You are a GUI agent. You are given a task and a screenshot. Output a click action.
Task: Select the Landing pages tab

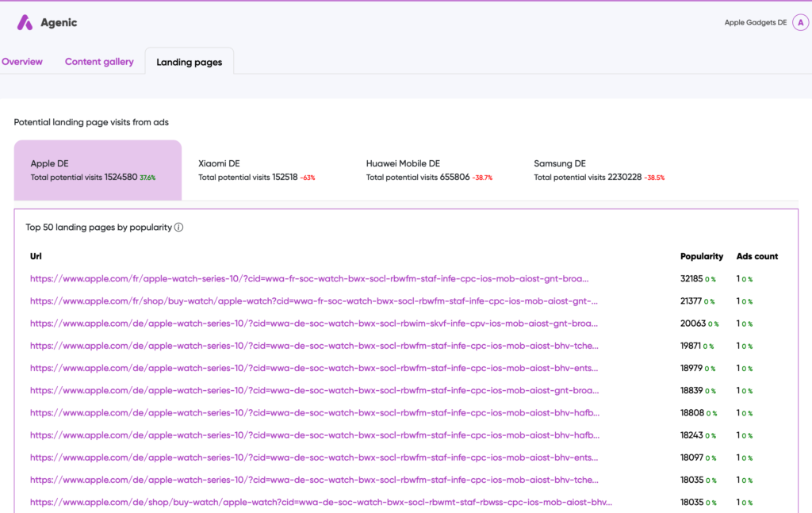189,62
